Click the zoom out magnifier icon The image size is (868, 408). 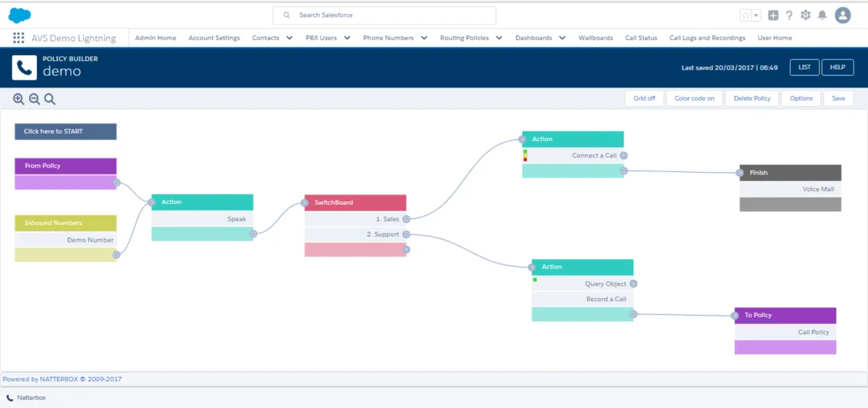[34, 99]
